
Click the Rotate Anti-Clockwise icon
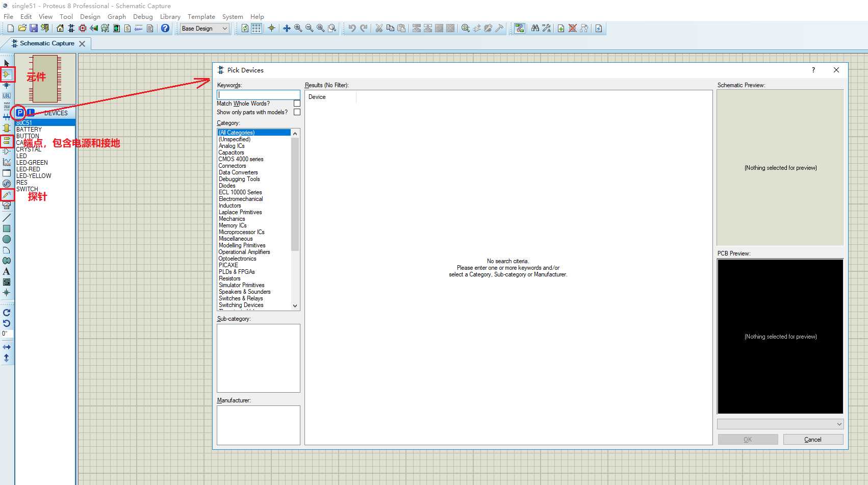(x=7, y=323)
